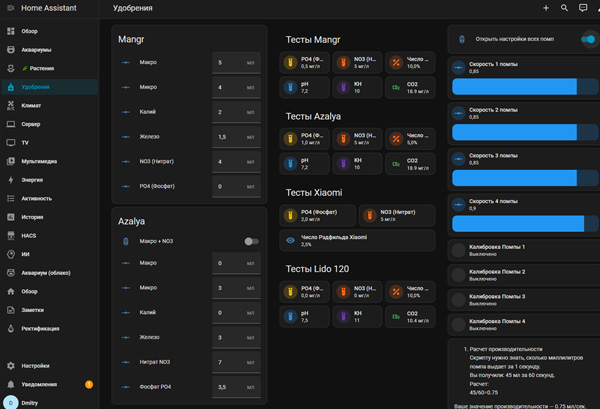Open Аквариум (облако) in the sidebar

pyautogui.click(x=50, y=273)
